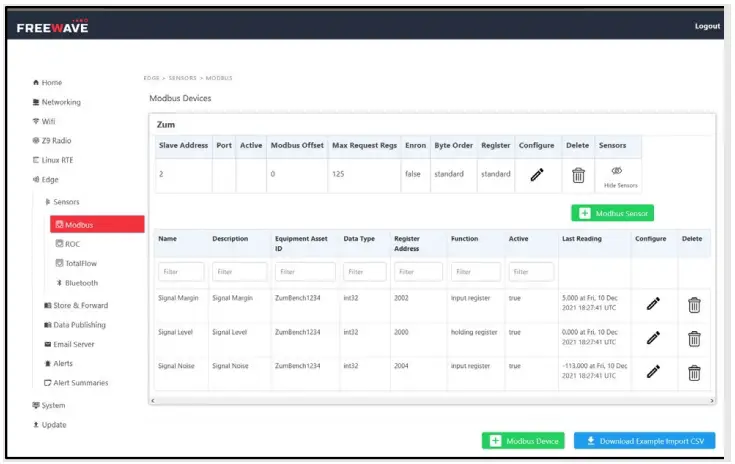Image resolution: width=735 pixels, height=464 pixels.
Task: Open Data Publishing page
Action: (x=75, y=325)
